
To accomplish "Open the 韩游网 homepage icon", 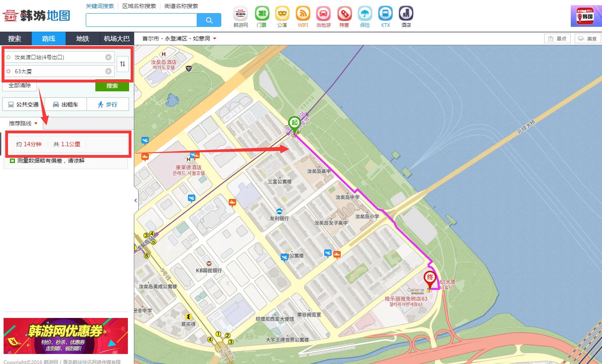I will pos(240,14).
